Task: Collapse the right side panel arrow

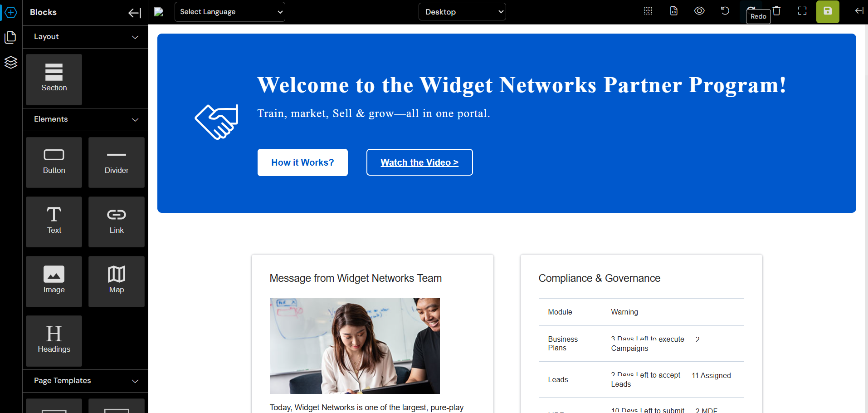Action: (x=859, y=11)
